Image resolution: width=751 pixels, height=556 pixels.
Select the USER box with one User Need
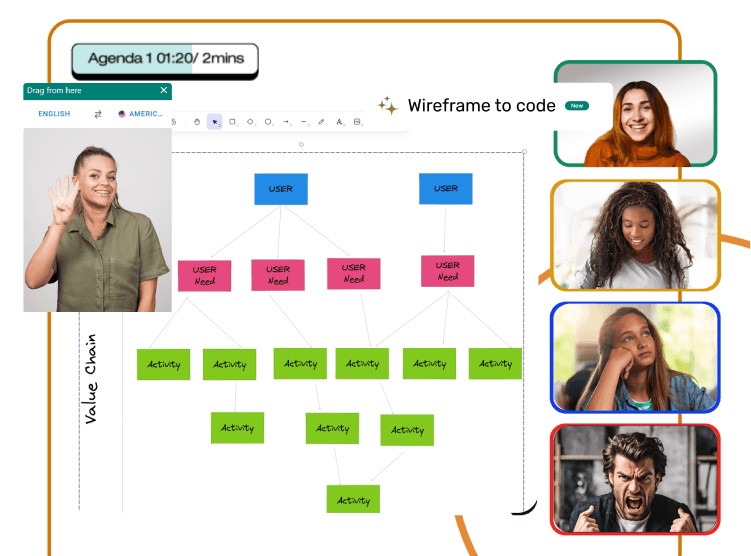[445, 189]
